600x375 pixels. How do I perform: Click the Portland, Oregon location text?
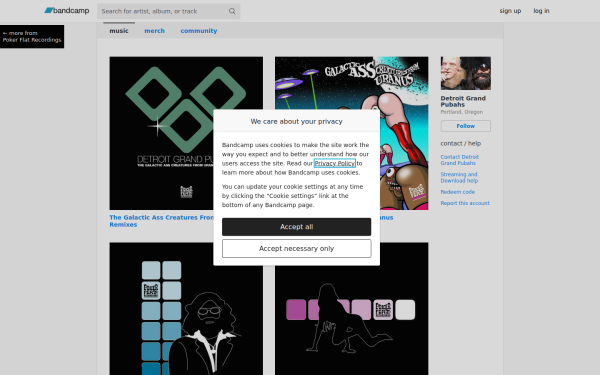click(x=461, y=112)
